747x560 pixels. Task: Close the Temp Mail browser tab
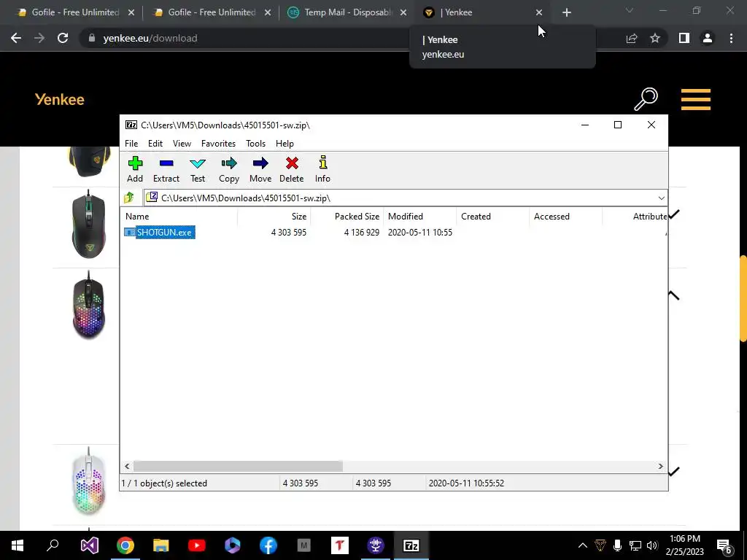[403, 13]
